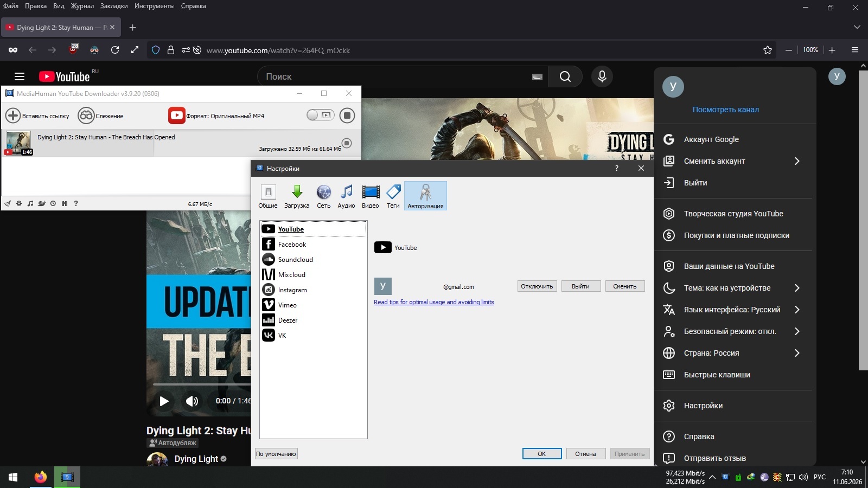Viewport: 868px width, 488px height.
Task: Click the Dying Light 2 download thumbnail
Action: point(18,143)
